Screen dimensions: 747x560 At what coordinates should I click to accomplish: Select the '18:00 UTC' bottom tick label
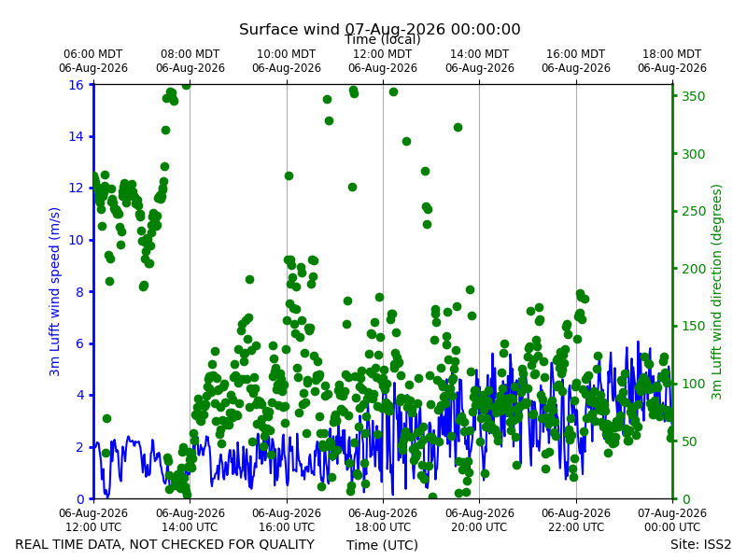[383, 527]
